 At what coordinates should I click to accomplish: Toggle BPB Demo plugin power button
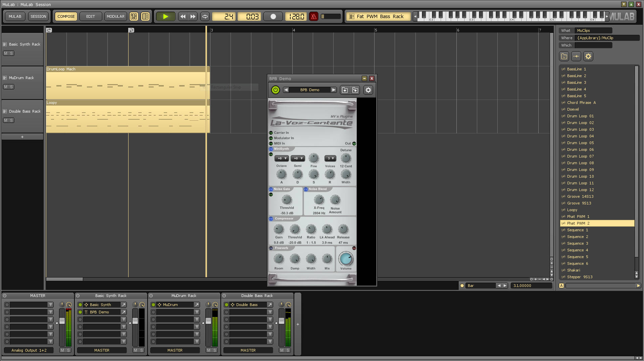pyautogui.click(x=275, y=90)
